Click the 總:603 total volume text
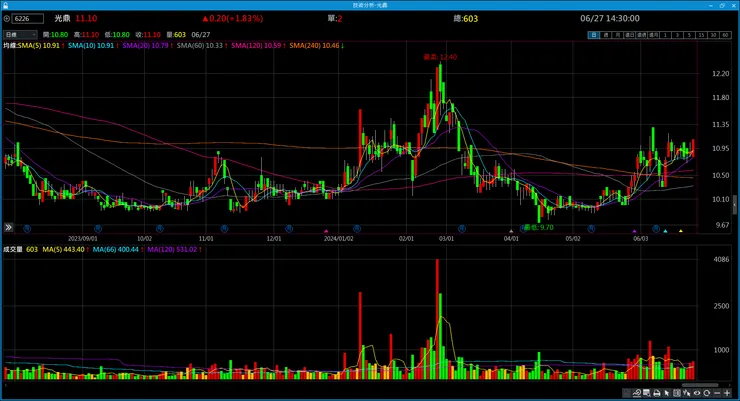 466,19
